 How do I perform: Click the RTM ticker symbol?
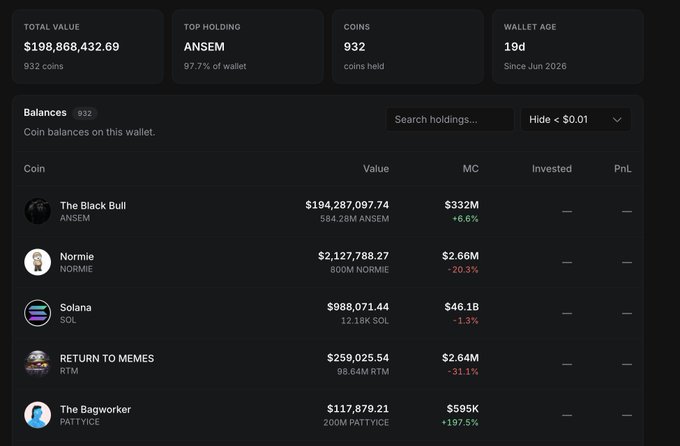coord(69,371)
